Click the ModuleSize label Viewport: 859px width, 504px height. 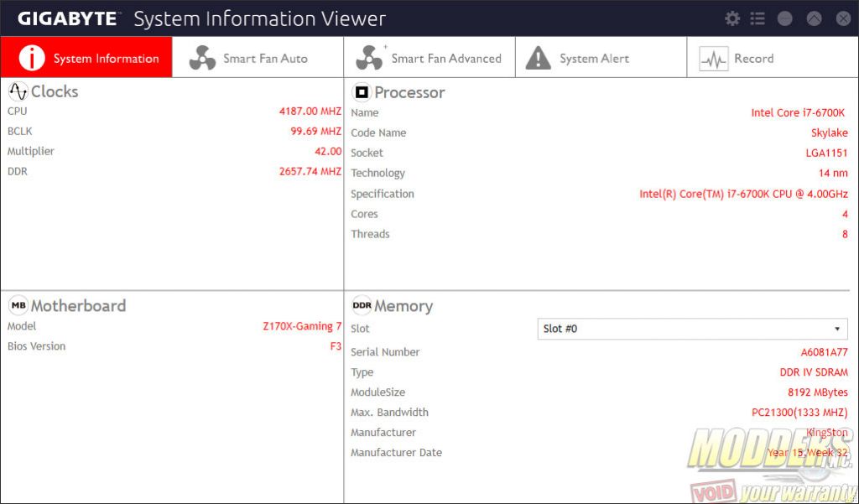click(x=378, y=392)
